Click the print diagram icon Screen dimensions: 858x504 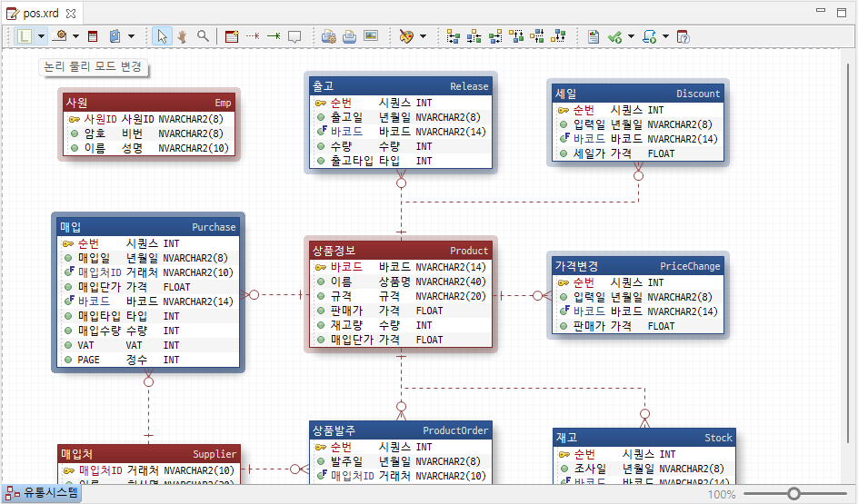coord(349,36)
